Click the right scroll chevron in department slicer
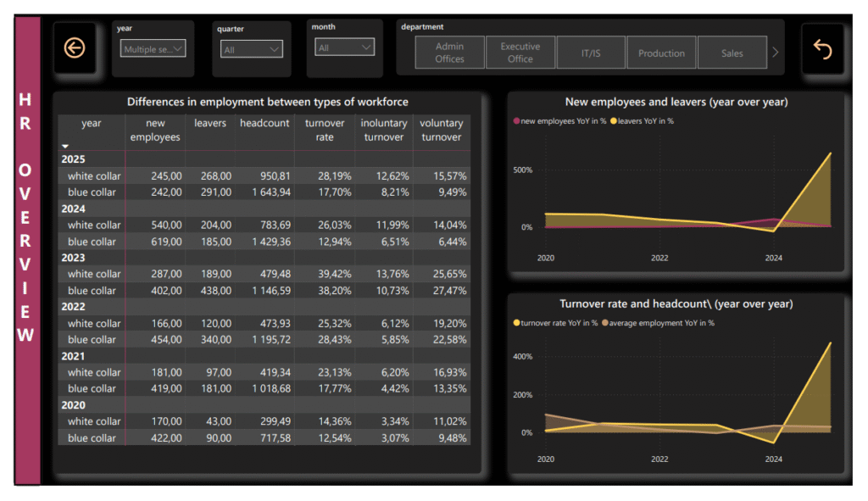868x501 pixels. tap(774, 52)
